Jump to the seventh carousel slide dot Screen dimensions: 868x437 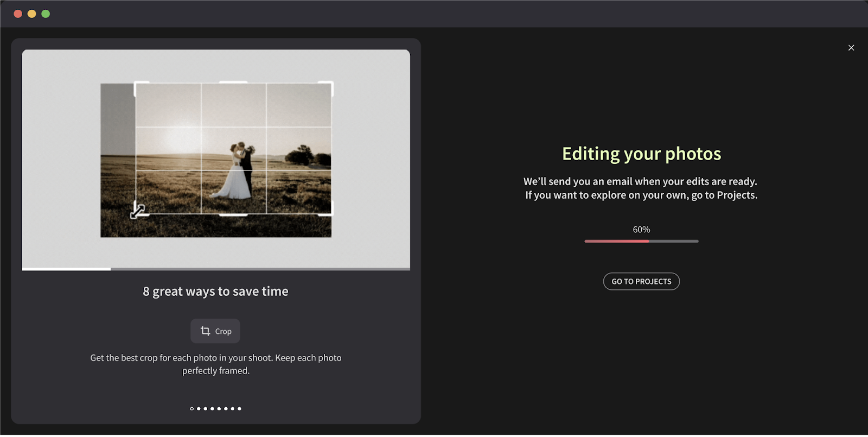click(x=233, y=409)
